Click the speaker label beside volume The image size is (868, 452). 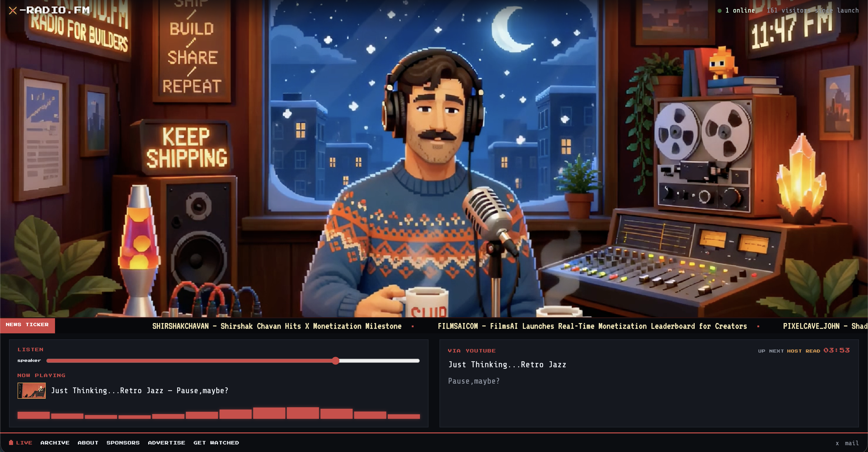point(29,360)
